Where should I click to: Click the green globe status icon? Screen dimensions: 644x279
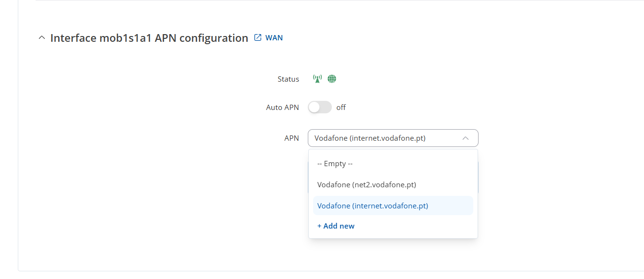click(x=331, y=79)
